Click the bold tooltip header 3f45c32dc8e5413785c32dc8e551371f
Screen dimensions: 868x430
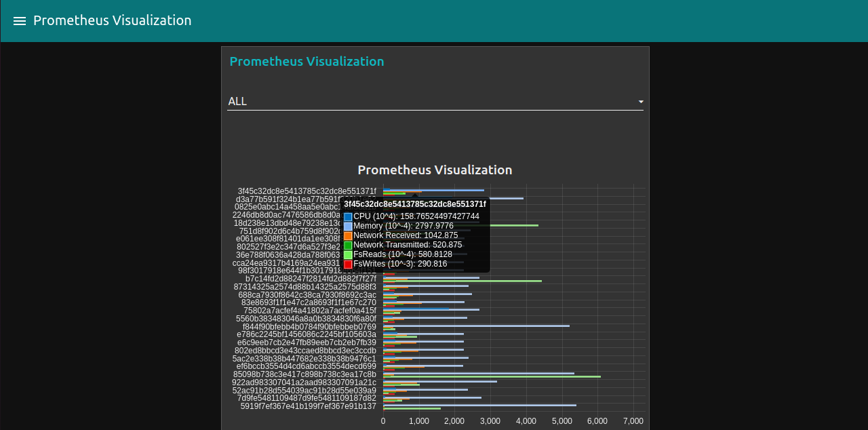[x=415, y=204]
